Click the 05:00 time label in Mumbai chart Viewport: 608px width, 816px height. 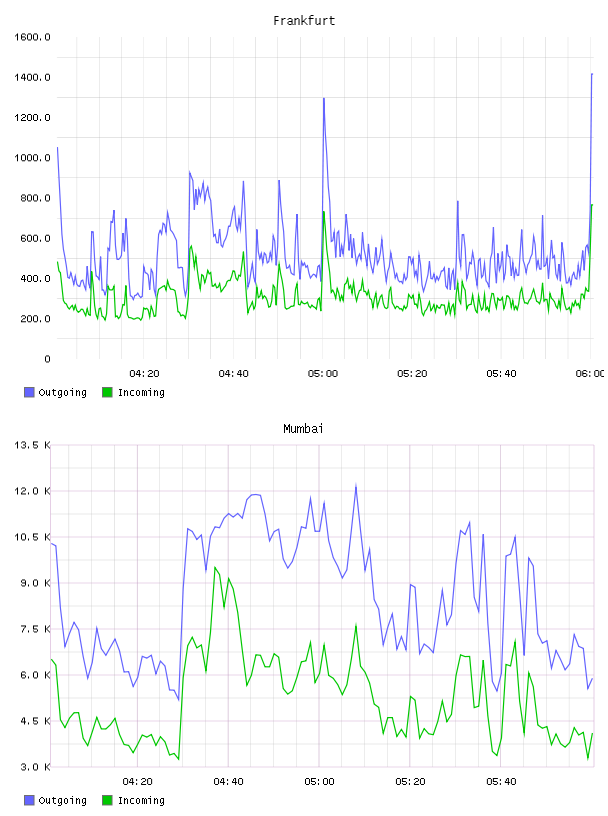pyautogui.click(x=319, y=782)
